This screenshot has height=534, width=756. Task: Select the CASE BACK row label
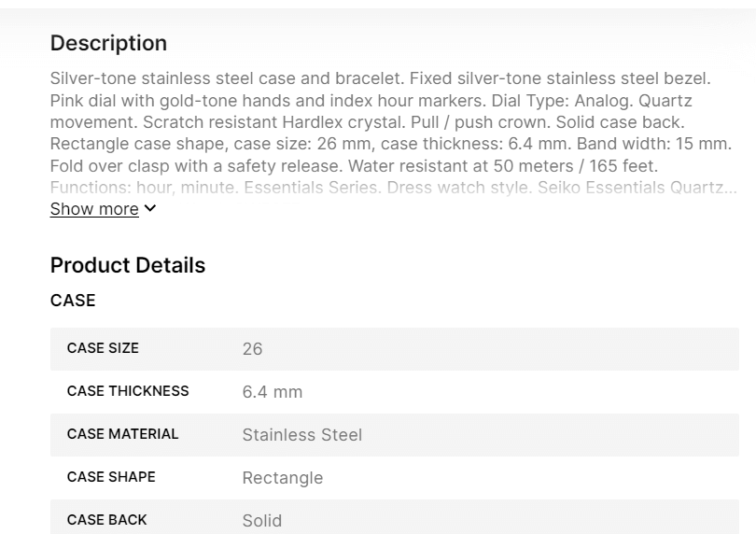[106, 520]
